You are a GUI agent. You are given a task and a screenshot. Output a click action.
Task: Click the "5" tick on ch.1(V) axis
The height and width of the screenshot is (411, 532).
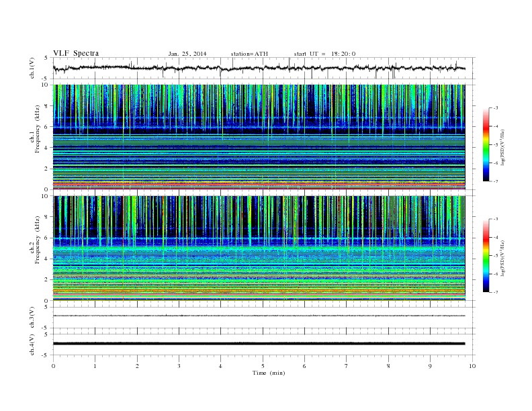[46, 58]
